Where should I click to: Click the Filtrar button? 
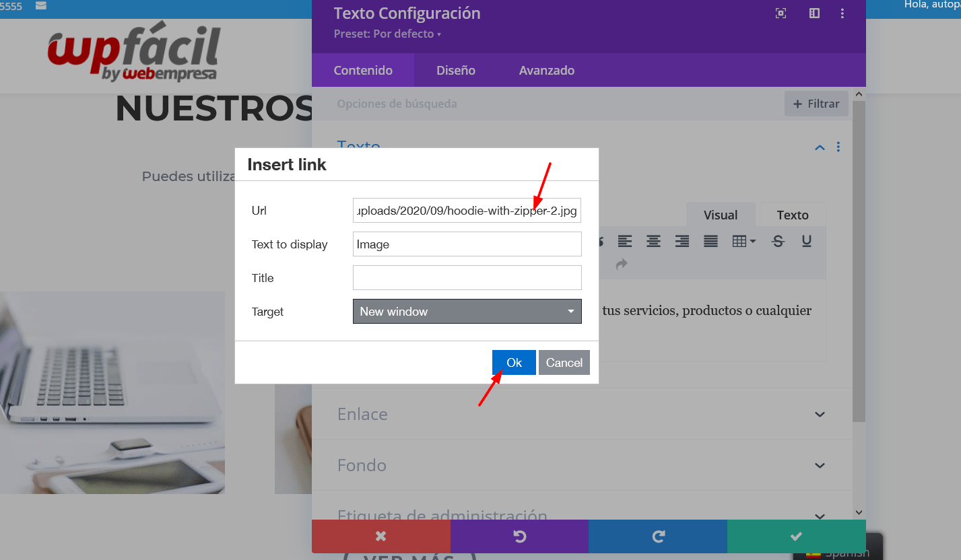point(816,104)
